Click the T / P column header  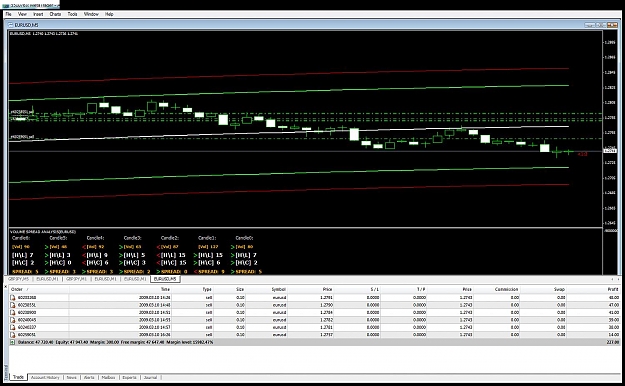(404, 289)
